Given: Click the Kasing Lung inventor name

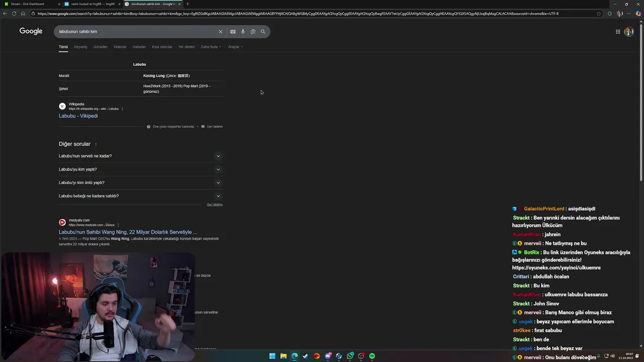Looking at the screenshot, I should (154, 76).
